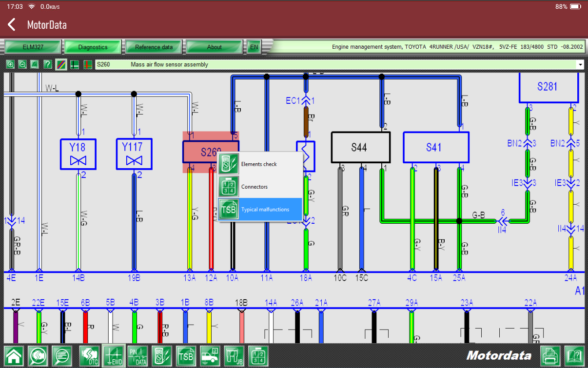The width and height of the screenshot is (588, 368).
Task: Click the 12A pin label
Action: [x=211, y=278]
